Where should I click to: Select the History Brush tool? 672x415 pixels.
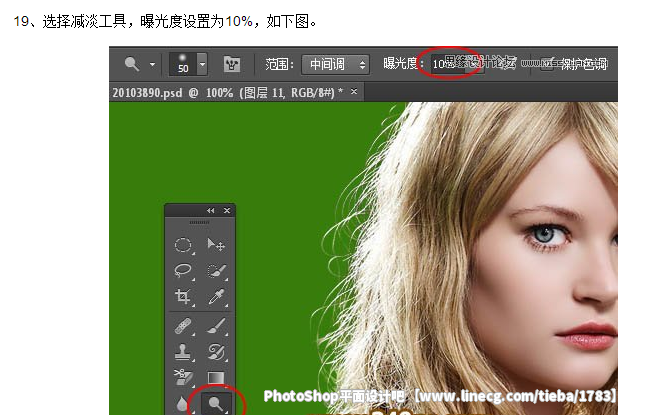[216, 352]
